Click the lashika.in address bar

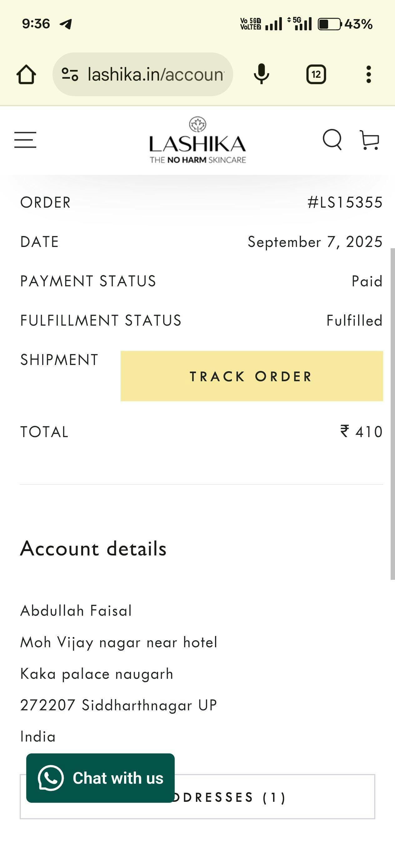point(155,74)
